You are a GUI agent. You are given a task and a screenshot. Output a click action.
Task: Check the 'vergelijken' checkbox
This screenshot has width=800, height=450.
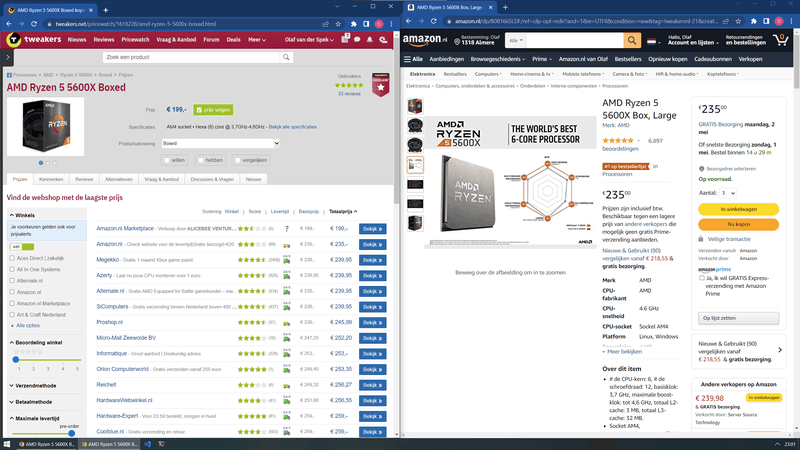point(237,160)
